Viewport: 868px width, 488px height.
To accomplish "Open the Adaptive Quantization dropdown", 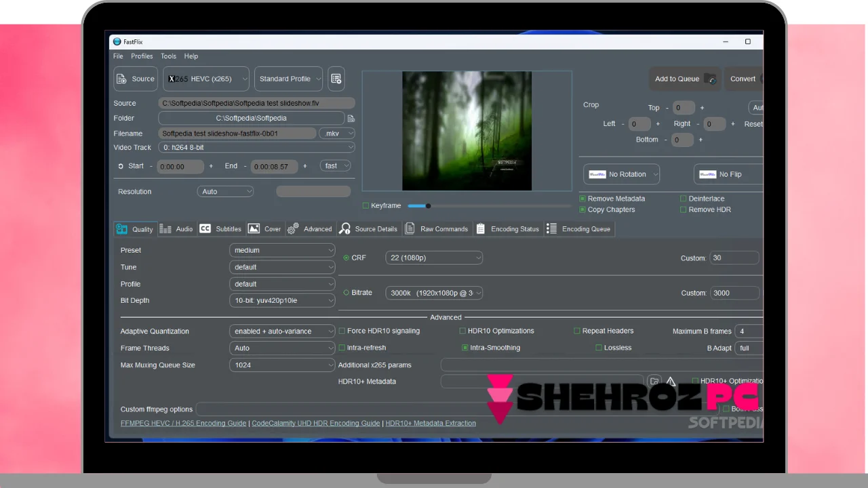I will tap(282, 331).
